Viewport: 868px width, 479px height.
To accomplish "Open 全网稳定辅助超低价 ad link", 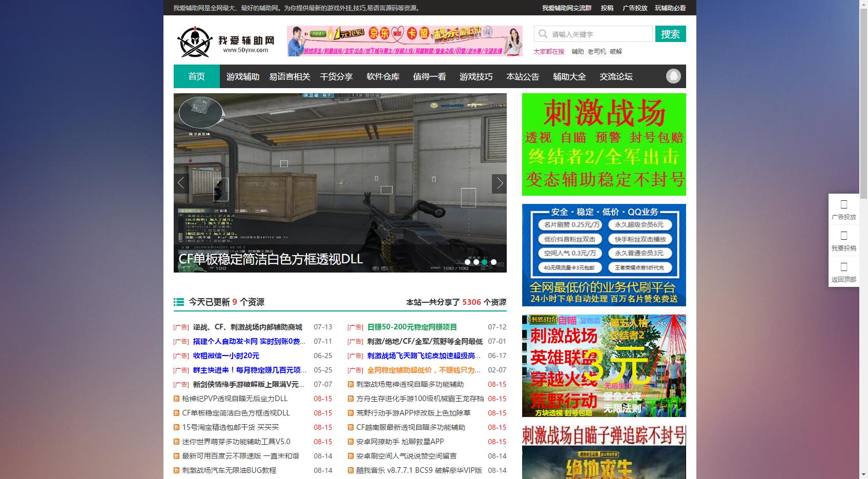I will [x=424, y=370].
